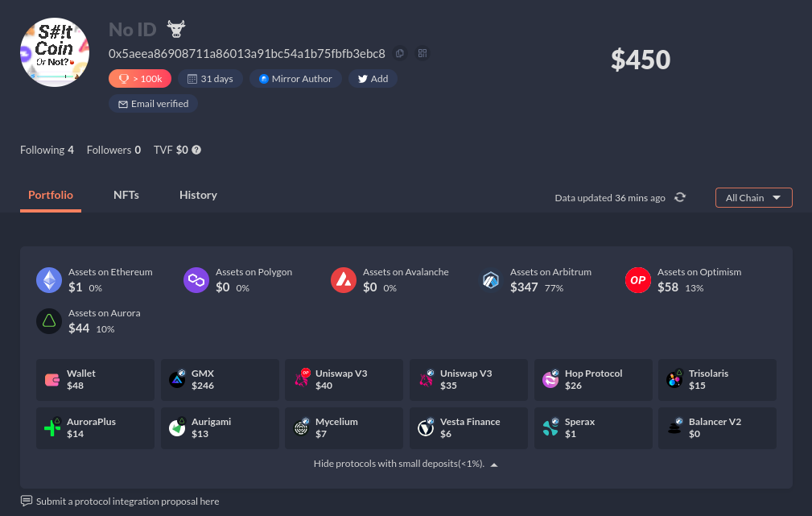Click the Trisolaris icon
This screenshot has width=812, height=516.
pos(674,379)
